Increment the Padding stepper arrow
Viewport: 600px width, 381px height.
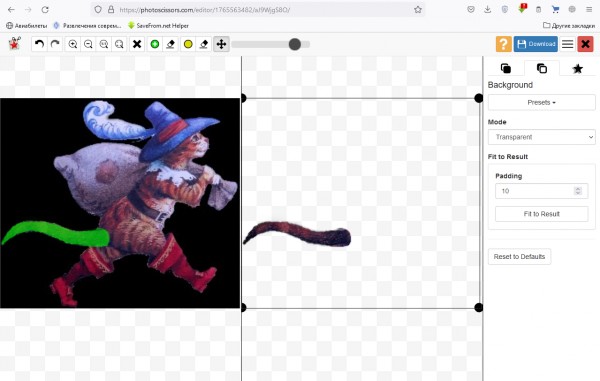tap(578, 189)
